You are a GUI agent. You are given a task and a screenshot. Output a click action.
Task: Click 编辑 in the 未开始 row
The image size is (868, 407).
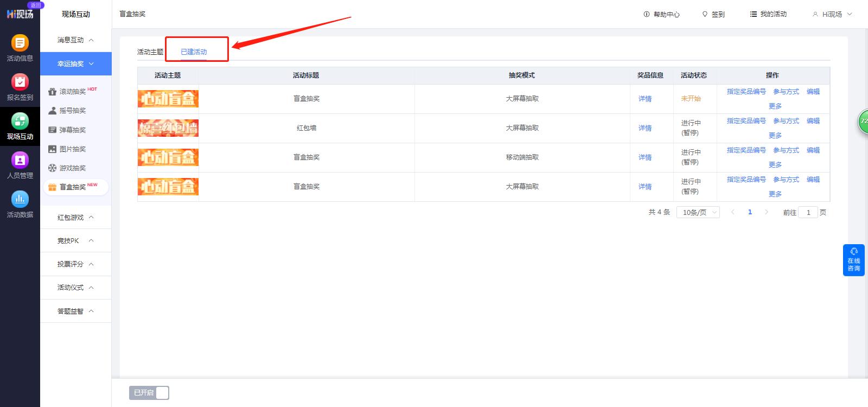[x=813, y=92]
